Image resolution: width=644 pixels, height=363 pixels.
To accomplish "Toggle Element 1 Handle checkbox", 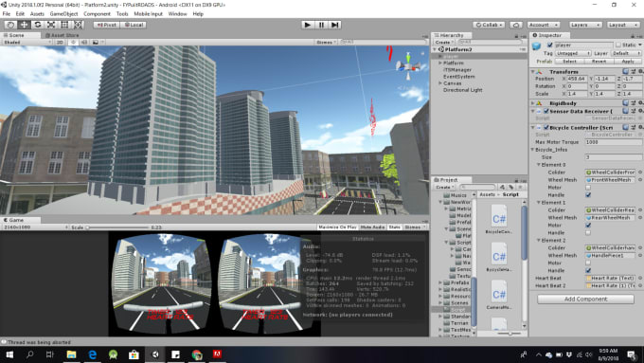I will [x=588, y=233].
